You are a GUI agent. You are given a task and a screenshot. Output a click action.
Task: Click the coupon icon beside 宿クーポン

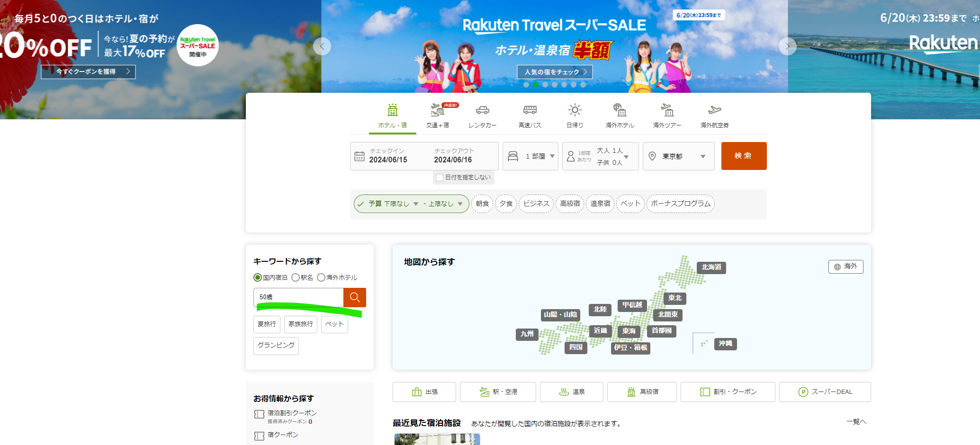click(259, 436)
